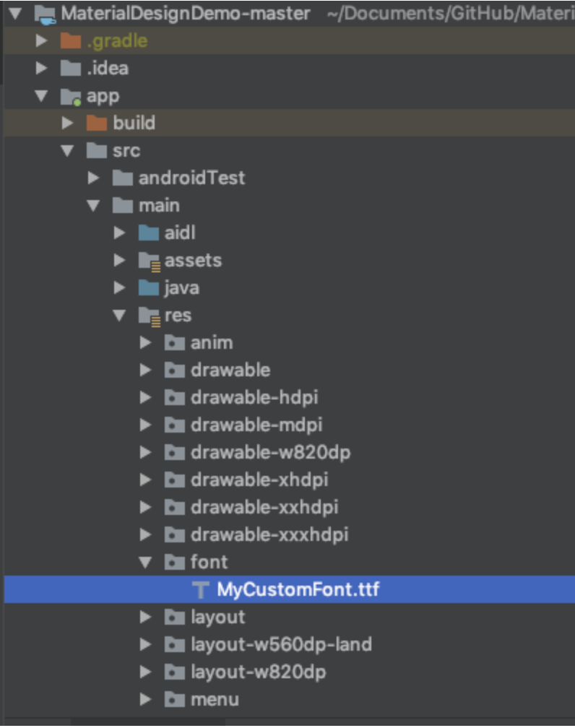Click the anim resource folder

(212, 342)
